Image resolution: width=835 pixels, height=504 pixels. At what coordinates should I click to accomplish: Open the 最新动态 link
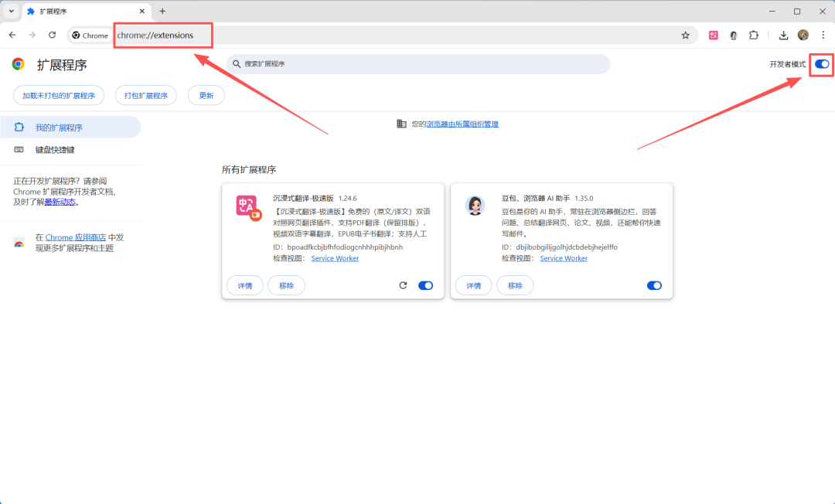[60, 203]
